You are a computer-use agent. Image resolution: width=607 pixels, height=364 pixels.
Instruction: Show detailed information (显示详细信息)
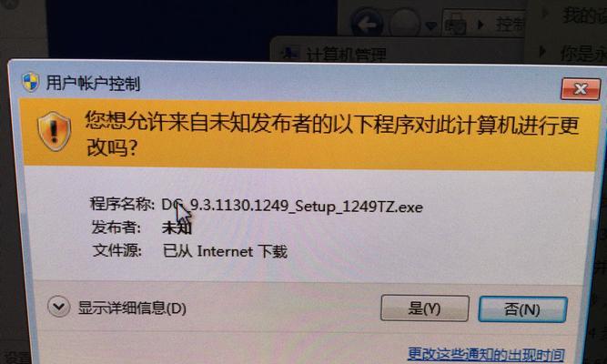(x=132, y=308)
